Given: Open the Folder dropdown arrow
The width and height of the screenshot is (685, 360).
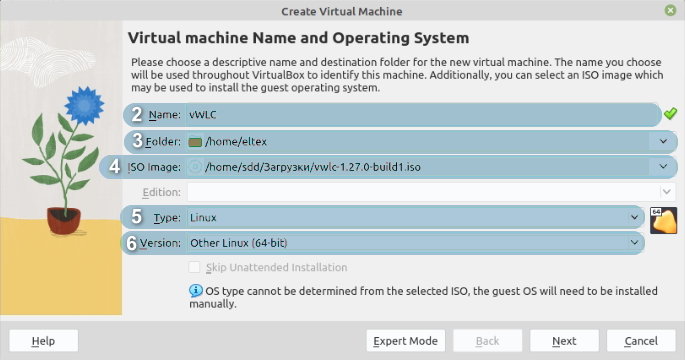Looking at the screenshot, I should point(663,142).
